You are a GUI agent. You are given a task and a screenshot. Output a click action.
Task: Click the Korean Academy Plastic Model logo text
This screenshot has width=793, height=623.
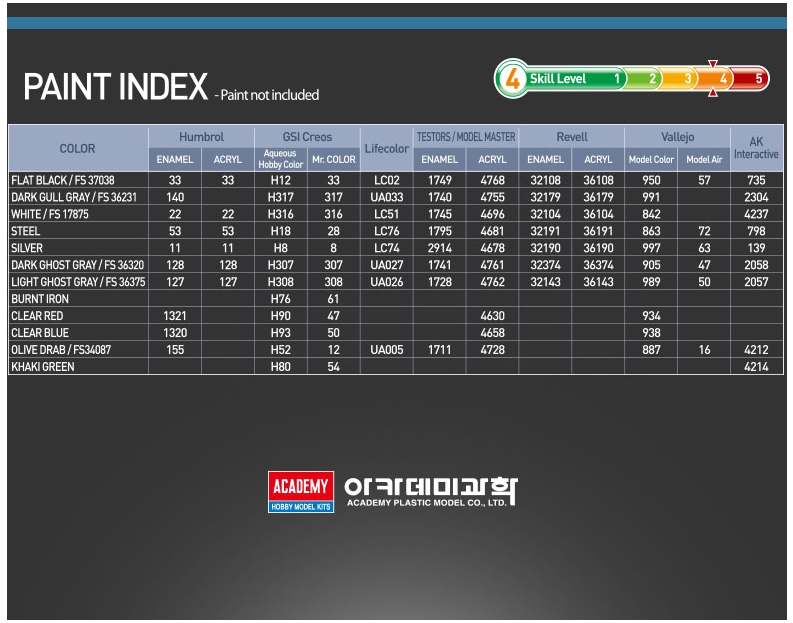point(430,492)
